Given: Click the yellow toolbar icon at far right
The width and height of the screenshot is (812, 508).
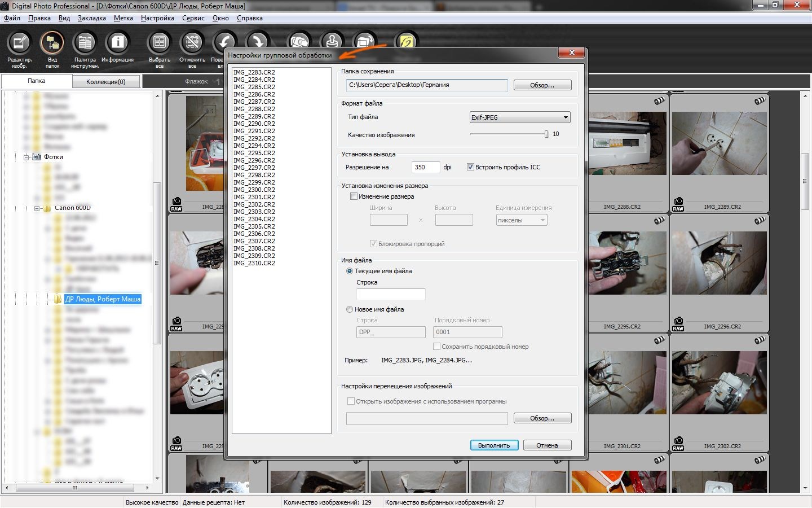Looking at the screenshot, I should tap(407, 42).
